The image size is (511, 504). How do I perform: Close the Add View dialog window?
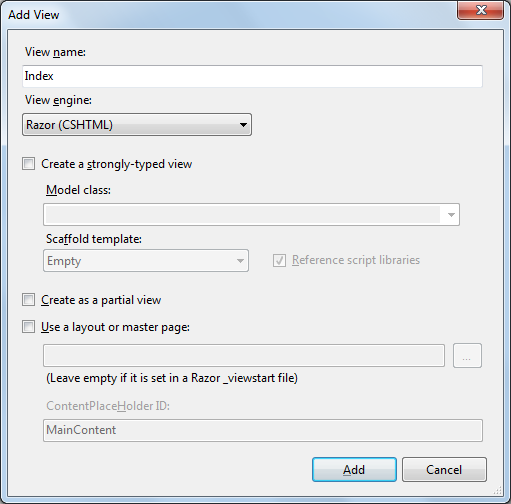pyautogui.click(x=480, y=10)
